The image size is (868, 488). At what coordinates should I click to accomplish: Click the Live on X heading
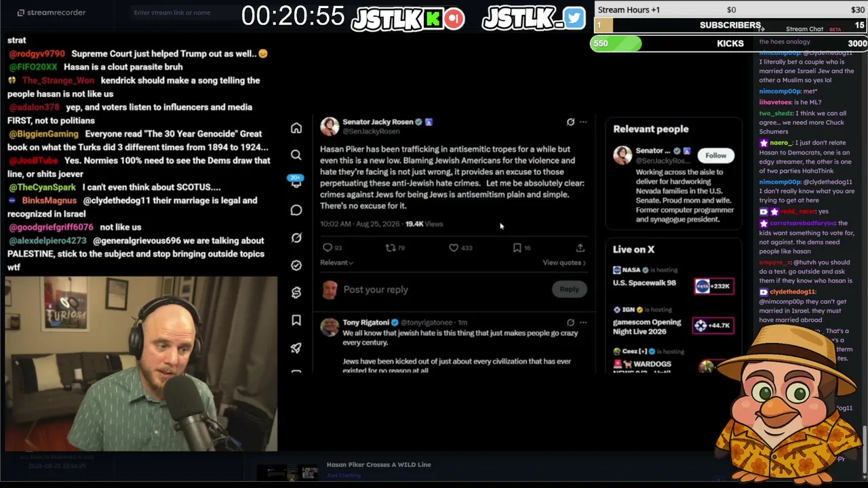pyautogui.click(x=633, y=249)
